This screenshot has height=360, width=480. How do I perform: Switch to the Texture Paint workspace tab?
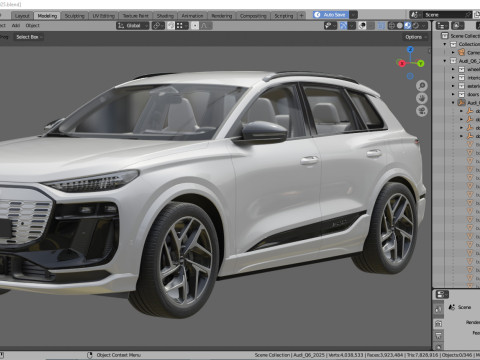pos(135,16)
